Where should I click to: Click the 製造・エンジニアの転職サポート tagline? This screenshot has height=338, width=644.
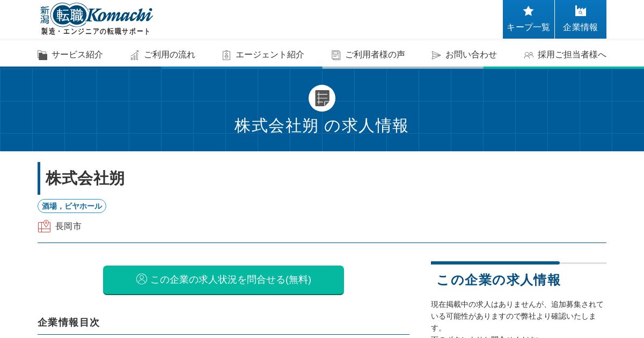coord(96,32)
